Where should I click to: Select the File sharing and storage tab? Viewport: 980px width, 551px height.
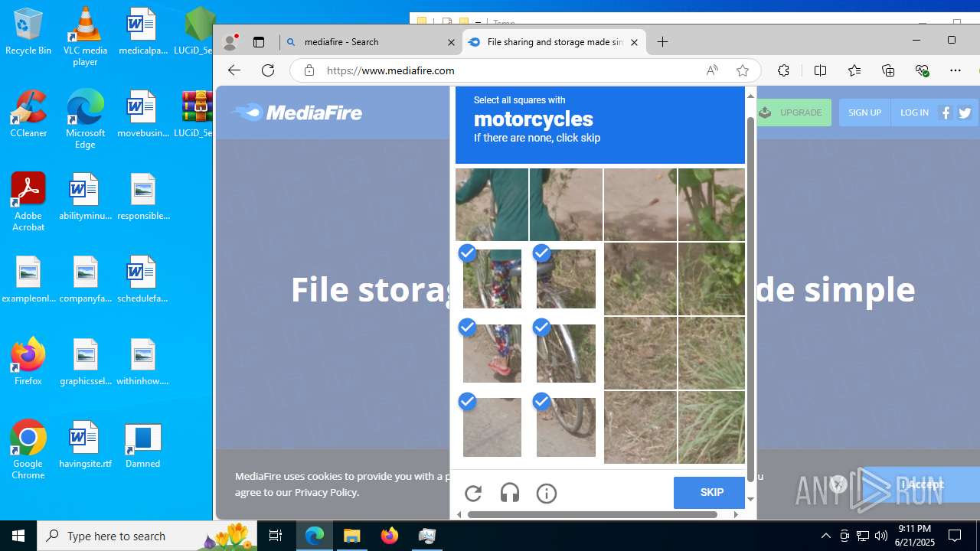tap(554, 42)
